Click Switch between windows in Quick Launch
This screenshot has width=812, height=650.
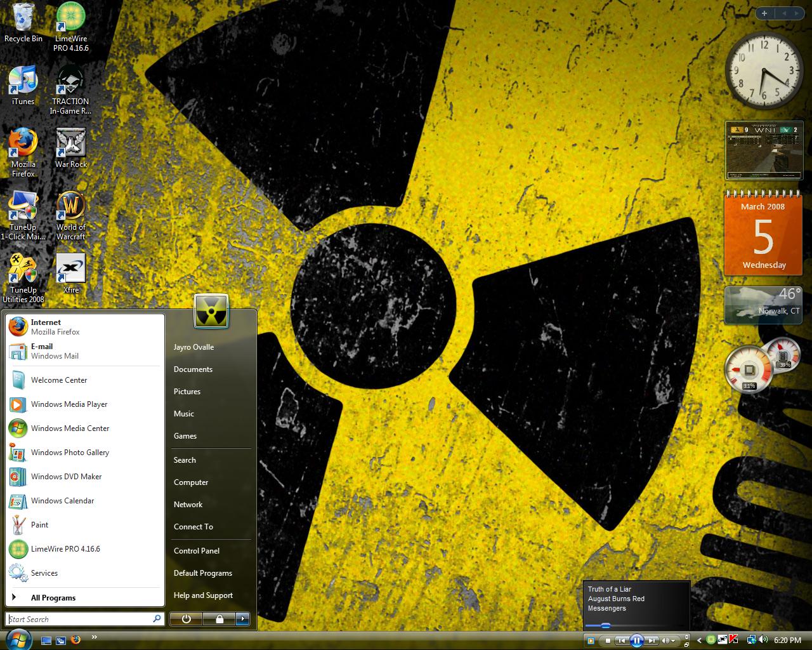[x=62, y=640]
